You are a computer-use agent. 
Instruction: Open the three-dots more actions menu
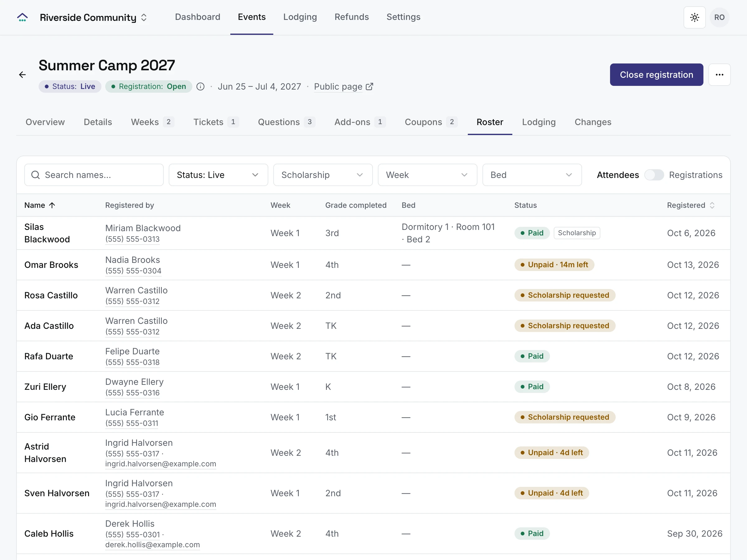pyautogui.click(x=719, y=75)
